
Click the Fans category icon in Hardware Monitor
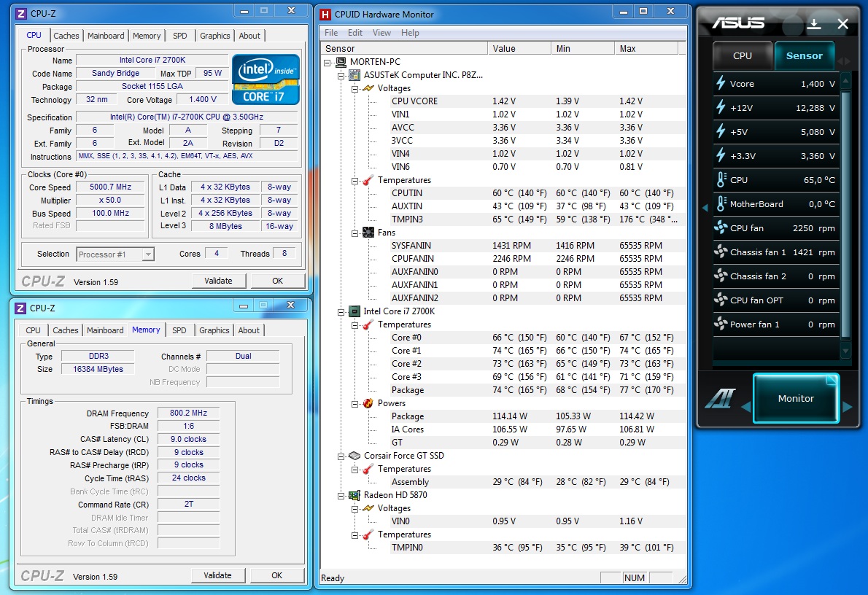click(x=368, y=233)
